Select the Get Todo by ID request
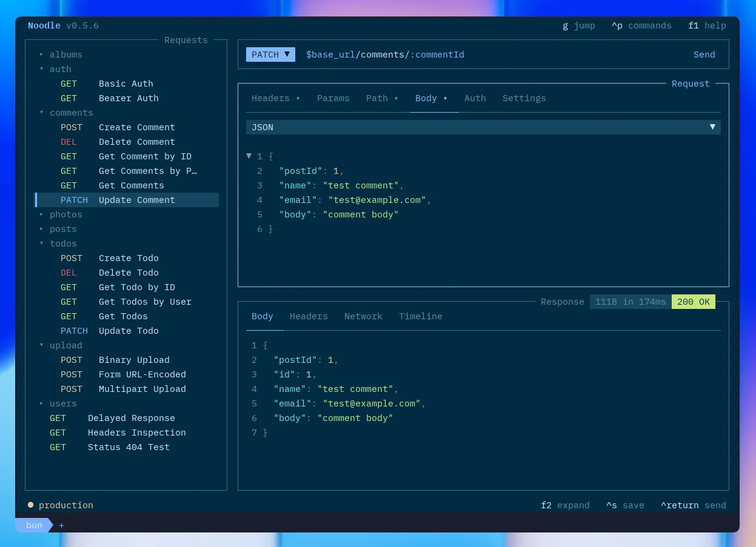This screenshot has height=547, width=756. (x=126, y=287)
